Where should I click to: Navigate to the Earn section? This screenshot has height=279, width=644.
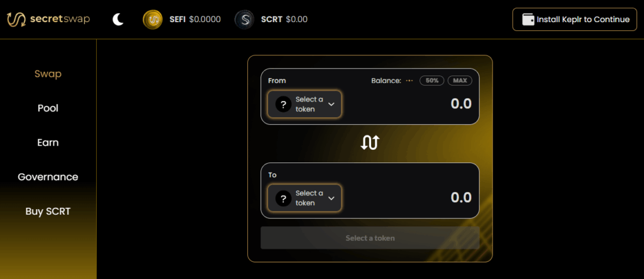click(x=48, y=142)
